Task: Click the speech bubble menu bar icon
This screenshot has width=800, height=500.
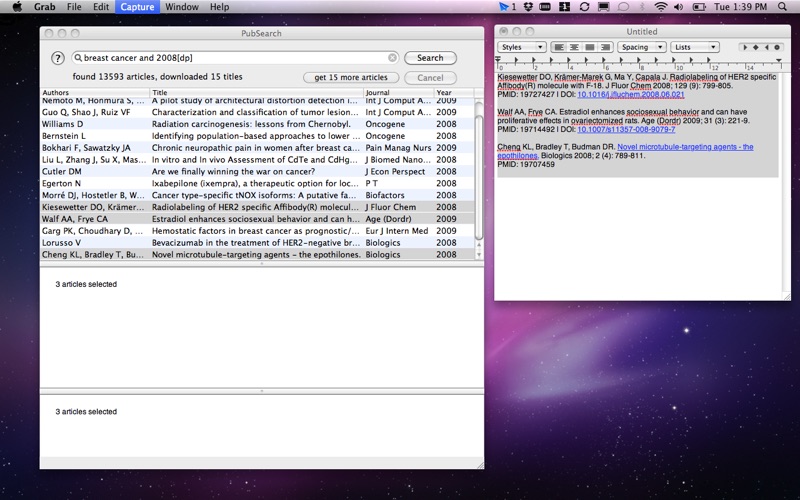Action: coord(623,7)
